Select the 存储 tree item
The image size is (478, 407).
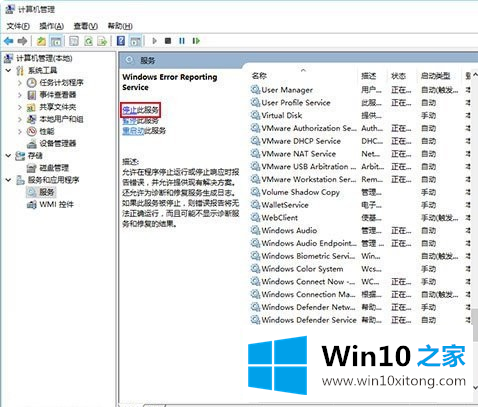coord(35,156)
